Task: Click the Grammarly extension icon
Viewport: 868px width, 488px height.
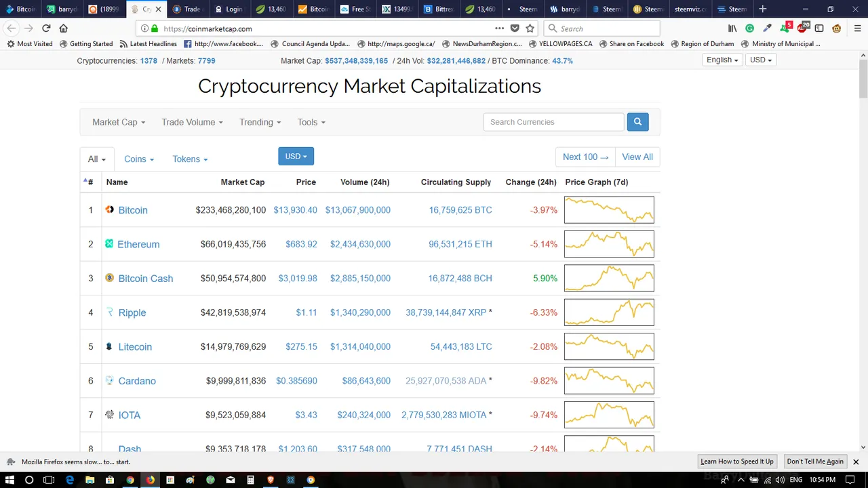Action: [749, 28]
